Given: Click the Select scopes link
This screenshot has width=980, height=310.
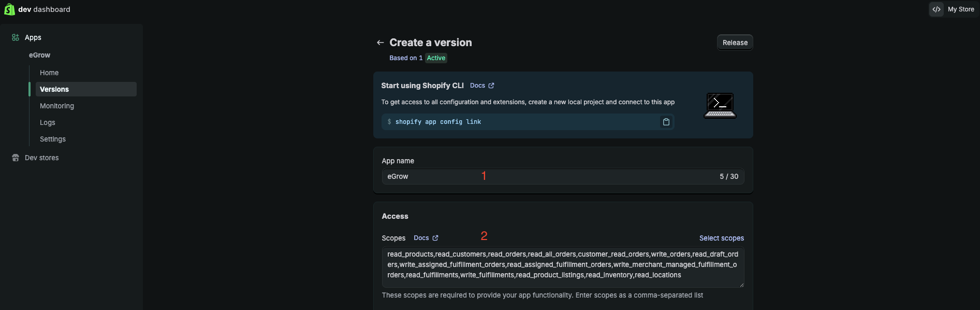Looking at the screenshot, I should click(x=721, y=238).
